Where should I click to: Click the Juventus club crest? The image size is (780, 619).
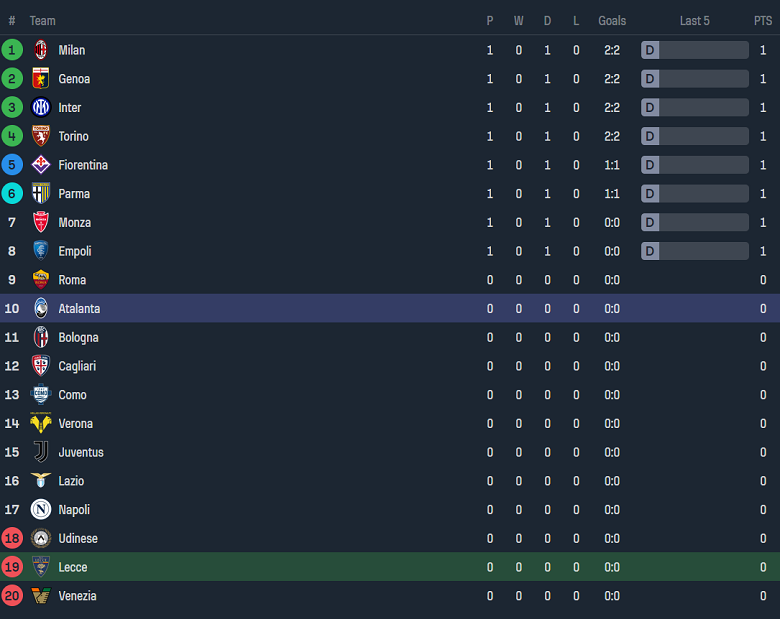click(41, 452)
